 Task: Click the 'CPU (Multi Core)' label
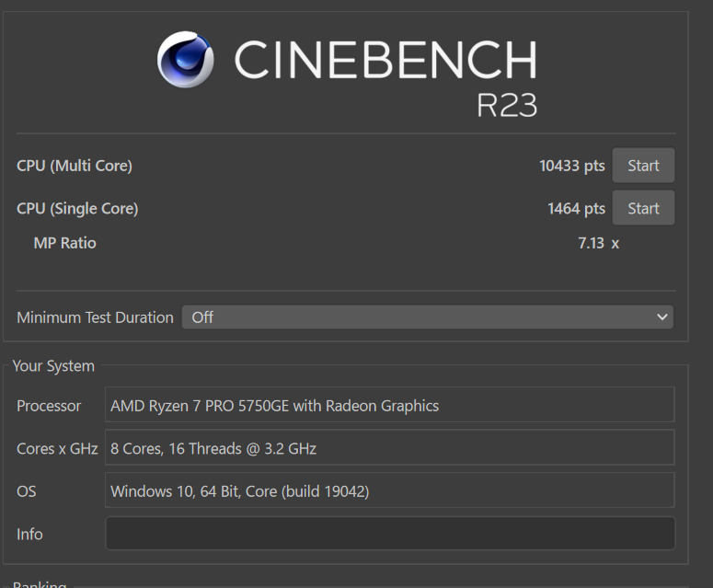pos(75,166)
